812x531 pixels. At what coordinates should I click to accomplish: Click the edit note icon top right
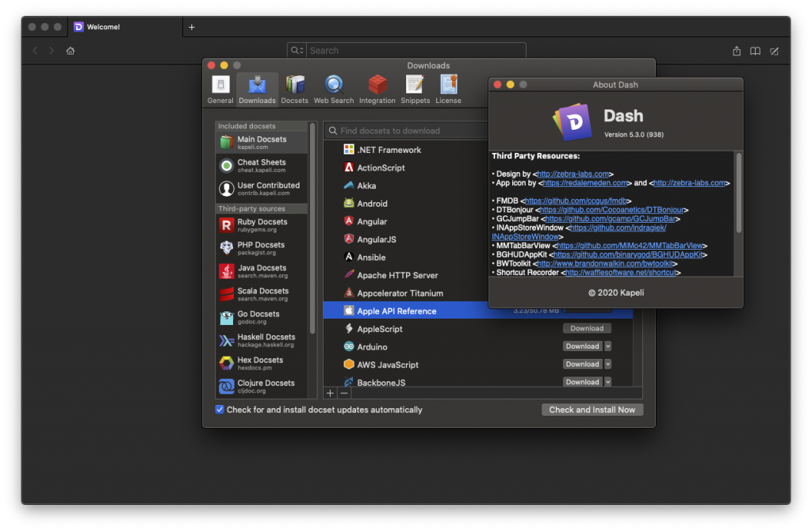pos(774,51)
